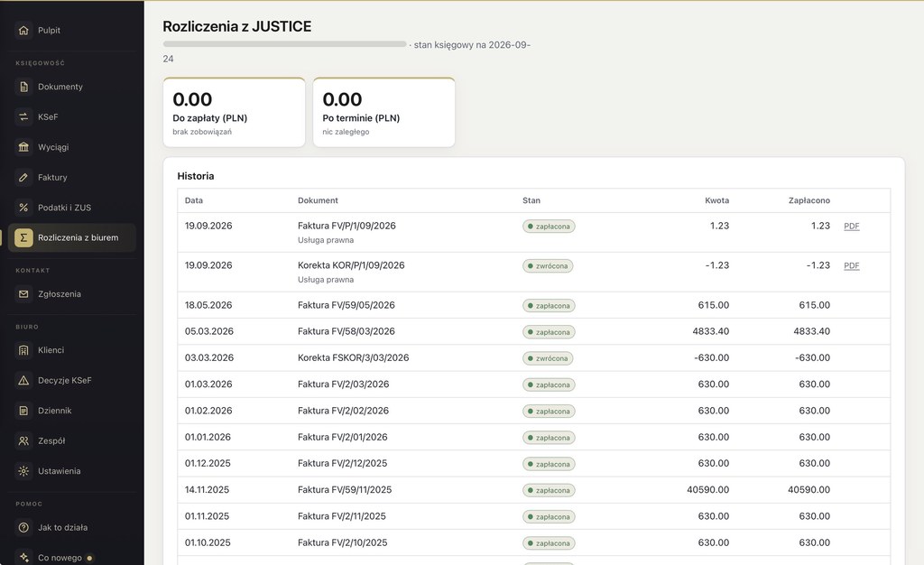Open PDF for Korekta KOR/P/1/09/2026
The width and height of the screenshot is (924, 565).
(x=852, y=265)
